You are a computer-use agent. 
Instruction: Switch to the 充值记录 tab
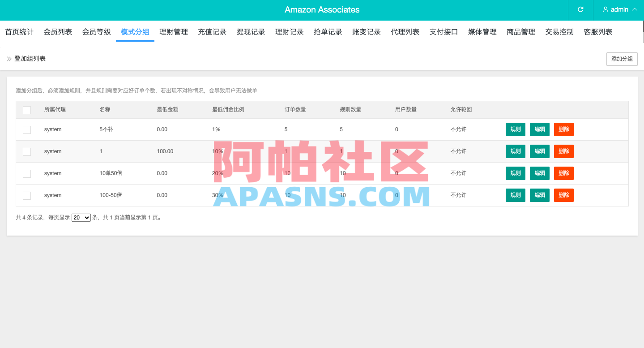point(212,32)
